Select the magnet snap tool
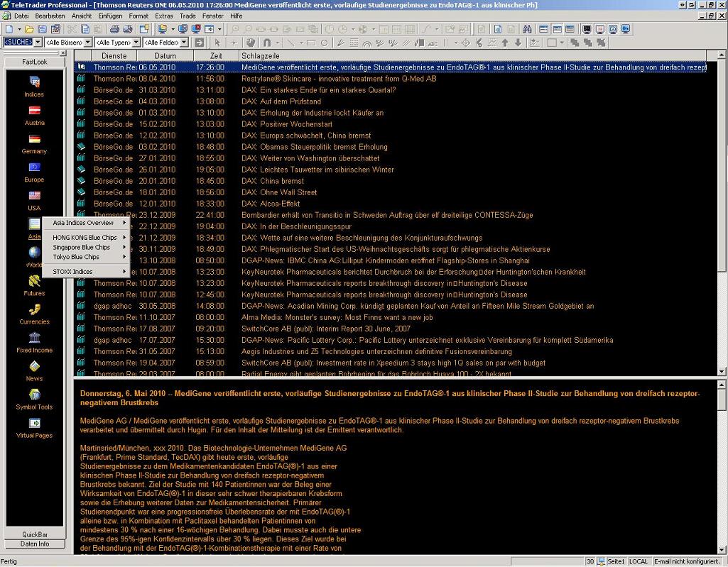Viewport: 728px width, 567px height. (267, 43)
